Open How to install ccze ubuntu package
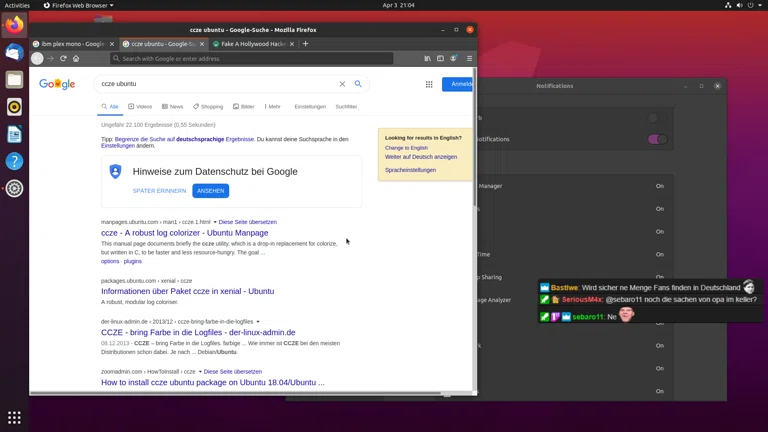This screenshot has height=432, width=768. (213, 382)
